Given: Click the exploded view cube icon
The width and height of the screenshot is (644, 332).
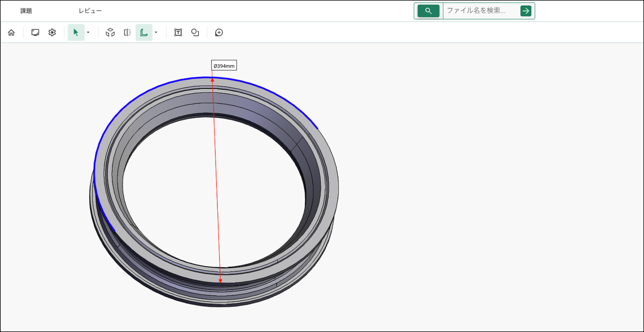Looking at the screenshot, I should 110,33.
